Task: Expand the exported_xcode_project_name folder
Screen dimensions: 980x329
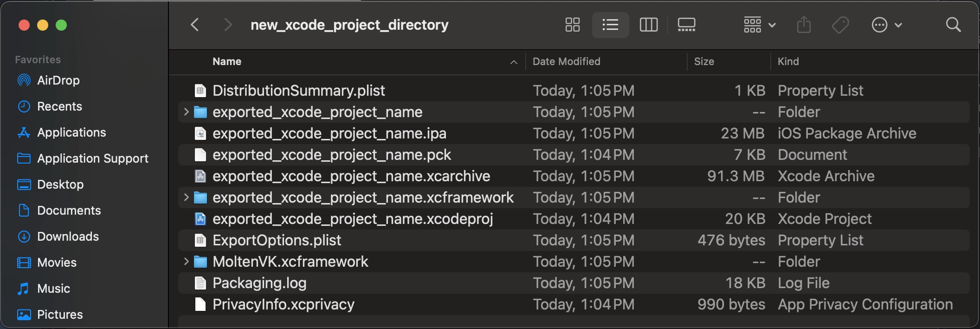Action: pos(186,112)
